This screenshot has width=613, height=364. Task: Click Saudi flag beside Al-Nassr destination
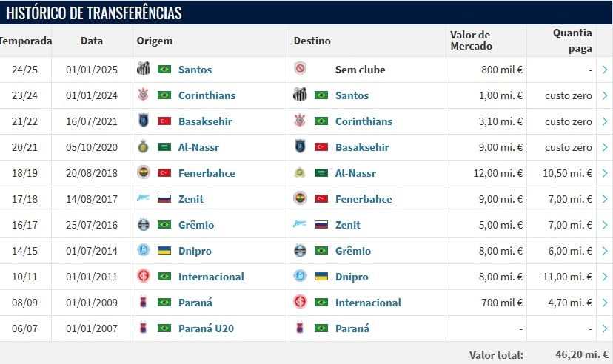pos(321,172)
